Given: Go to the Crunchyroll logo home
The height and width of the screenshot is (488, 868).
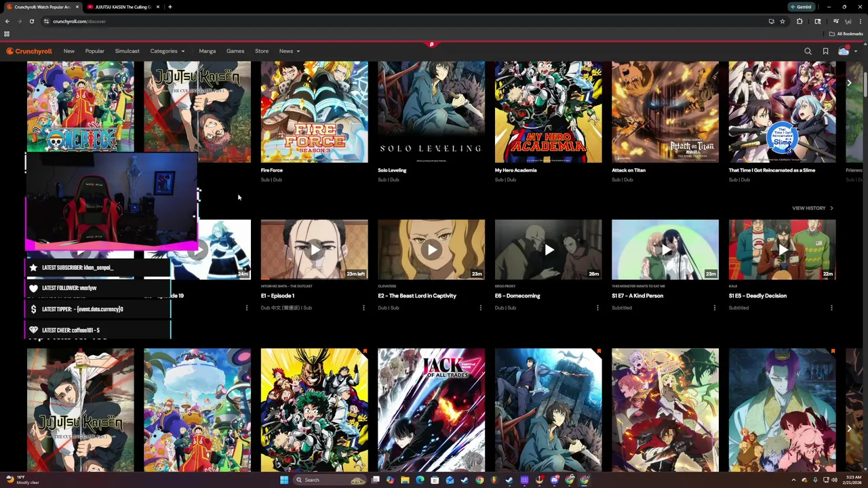Looking at the screenshot, I should [x=29, y=51].
